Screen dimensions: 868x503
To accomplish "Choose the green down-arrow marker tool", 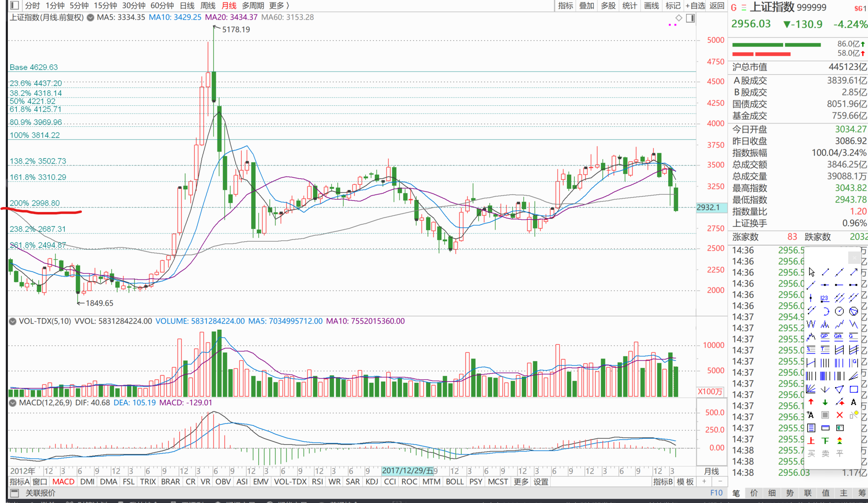I will [x=825, y=402].
